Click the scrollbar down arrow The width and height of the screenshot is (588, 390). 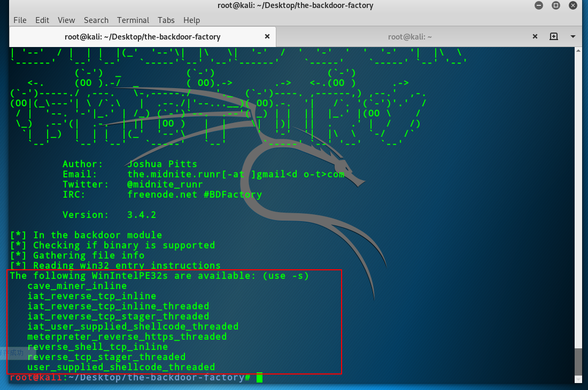578,380
